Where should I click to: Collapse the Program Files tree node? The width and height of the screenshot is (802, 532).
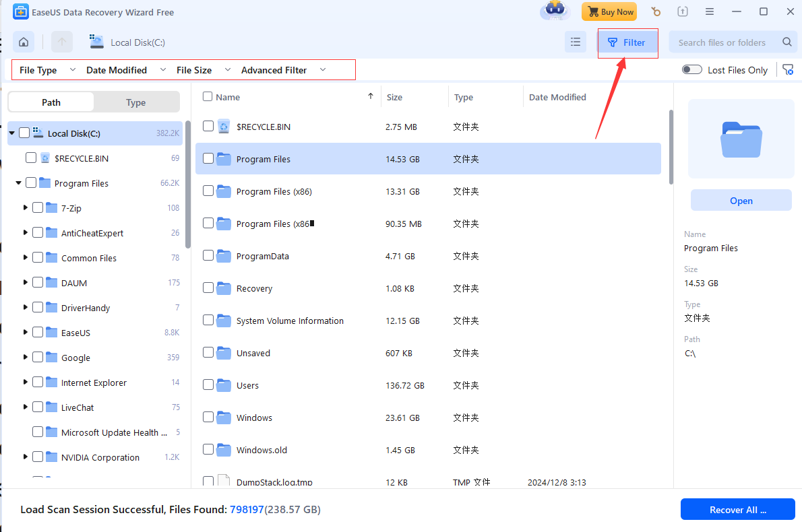click(x=18, y=183)
